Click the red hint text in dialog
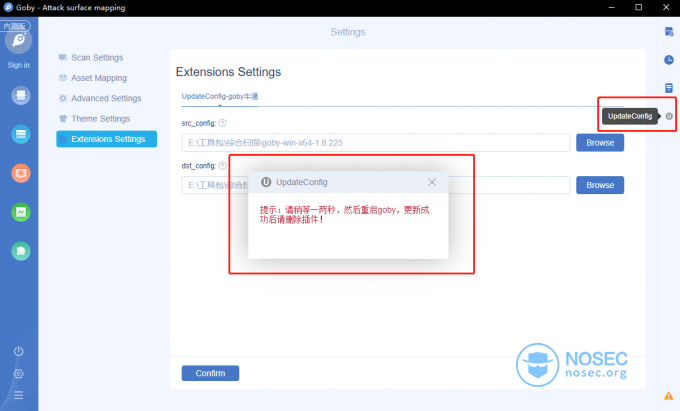This screenshot has height=411, width=680. (x=345, y=215)
